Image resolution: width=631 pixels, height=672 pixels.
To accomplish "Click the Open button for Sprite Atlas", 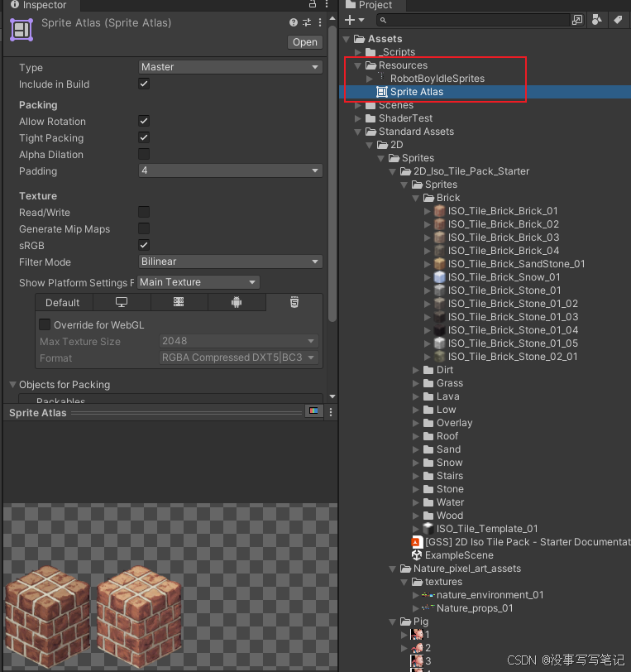I will pyautogui.click(x=305, y=42).
